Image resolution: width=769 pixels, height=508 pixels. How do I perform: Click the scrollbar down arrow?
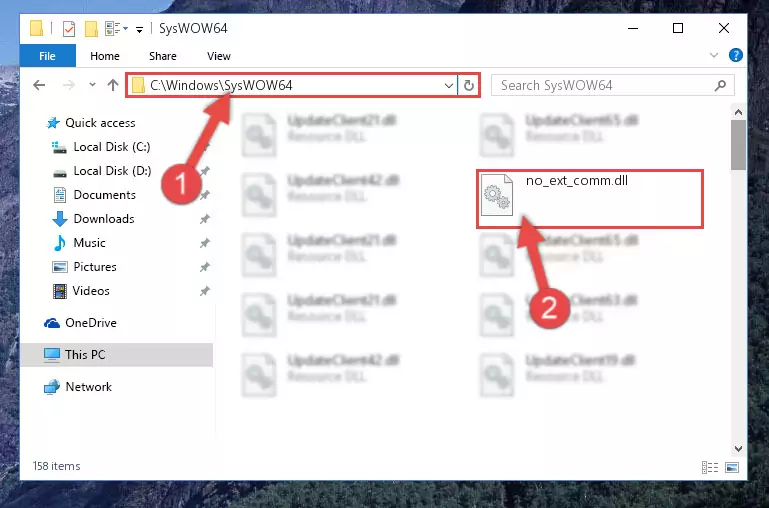click(738, 449)
